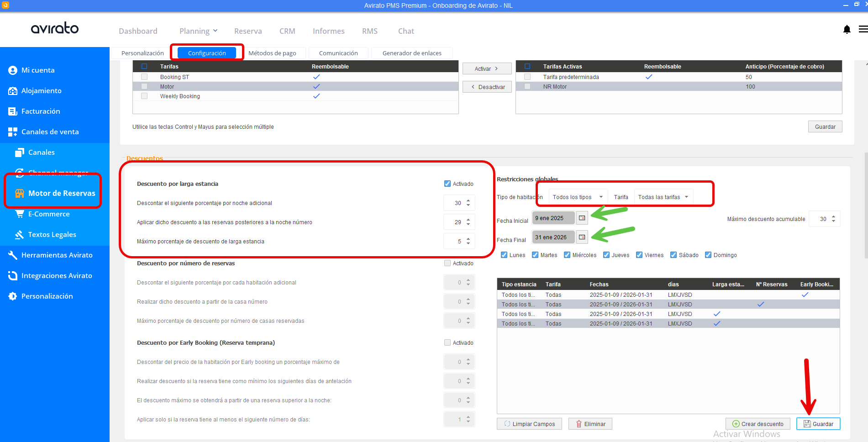Switch to the Configuración tab
The width and height of the screenshot is (868, 442).
pyautogui.click(x=207, y=53)
